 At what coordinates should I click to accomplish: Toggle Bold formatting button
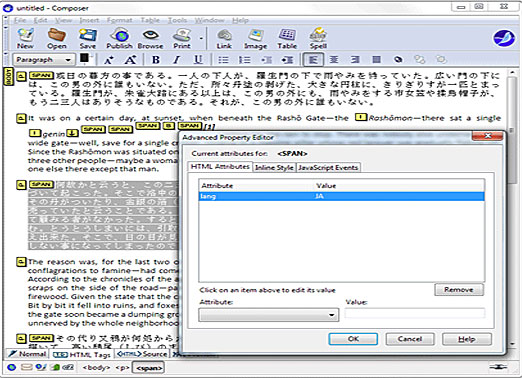tap(156, 60)
